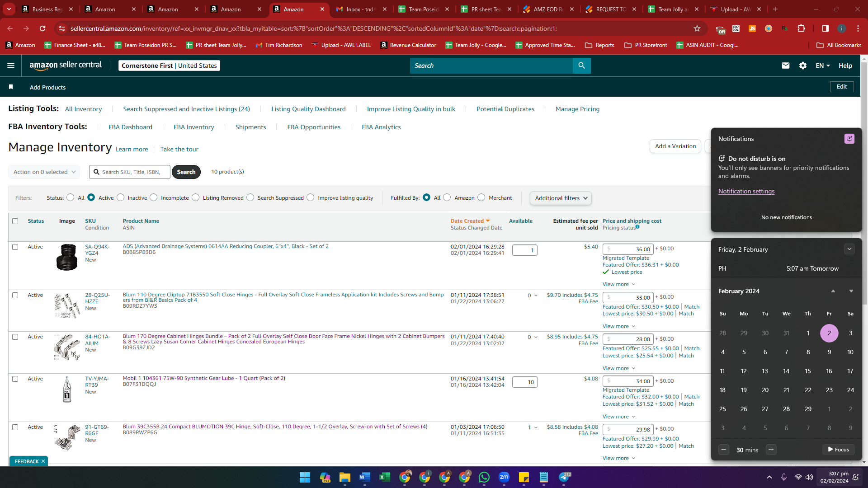Bookmark this page with star icon
Screen dimensions: 868x488
tap(697, 28)
